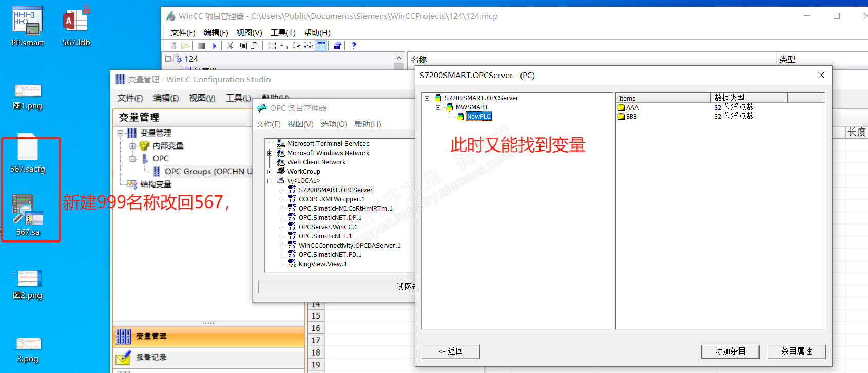Click the BBB item folder icon
Viewport: 868px width, 373px height.
(621, 116)
